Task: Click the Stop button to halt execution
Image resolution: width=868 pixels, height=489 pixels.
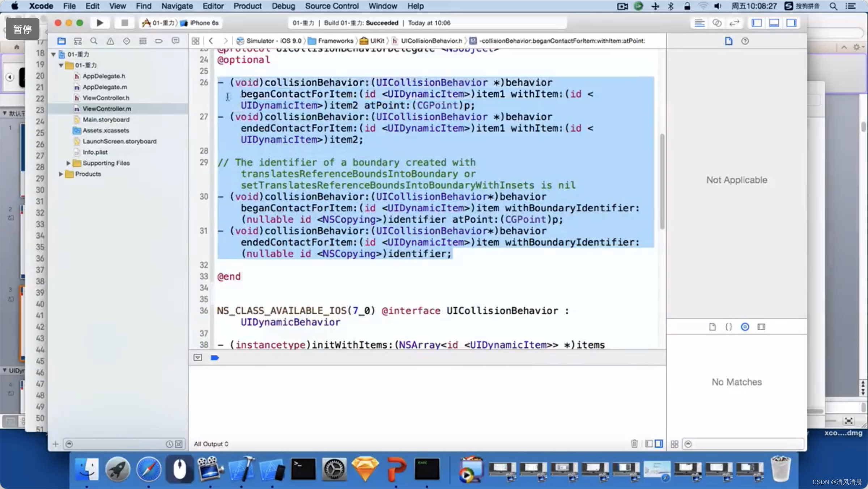Action: (123, 23)
